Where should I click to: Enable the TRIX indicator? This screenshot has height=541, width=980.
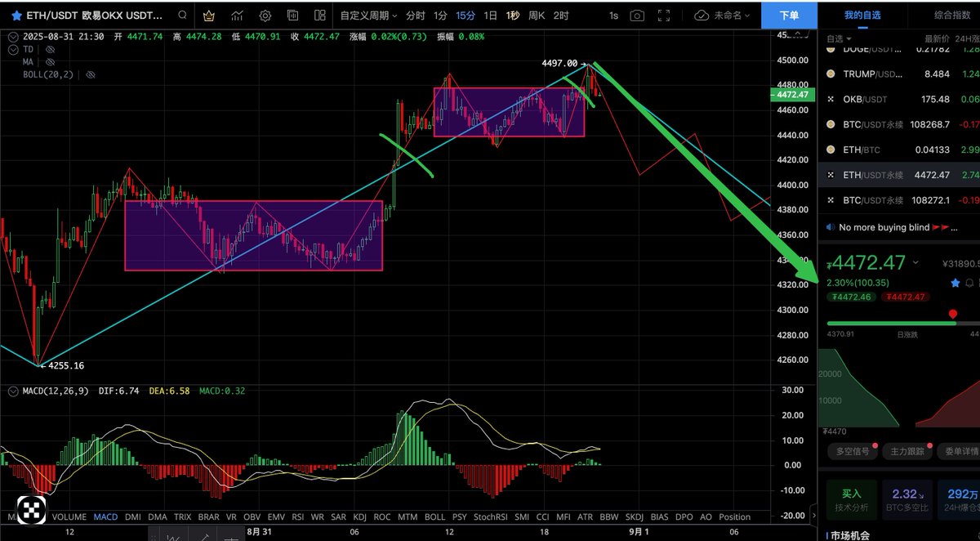(182, 516)
